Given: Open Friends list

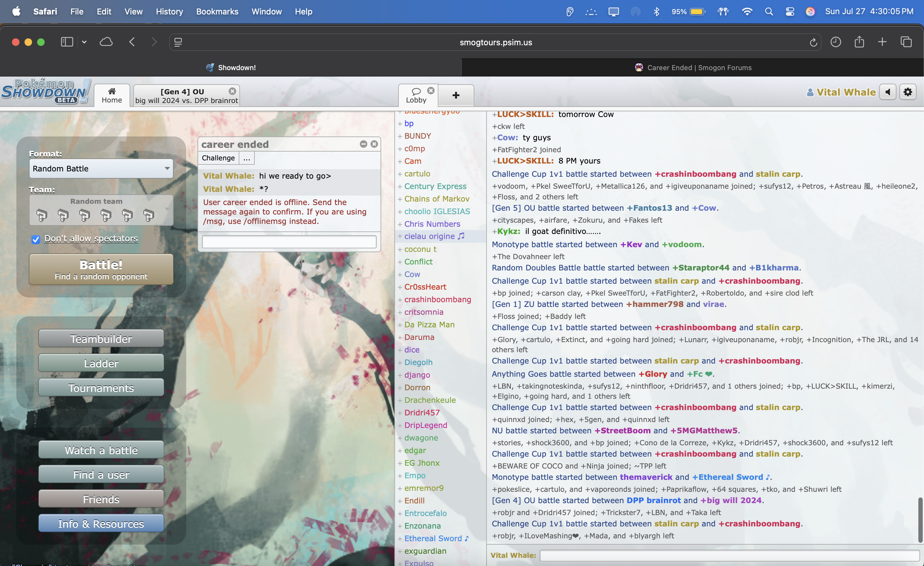Looking at the screenshot, I should (x=101, y=499).
